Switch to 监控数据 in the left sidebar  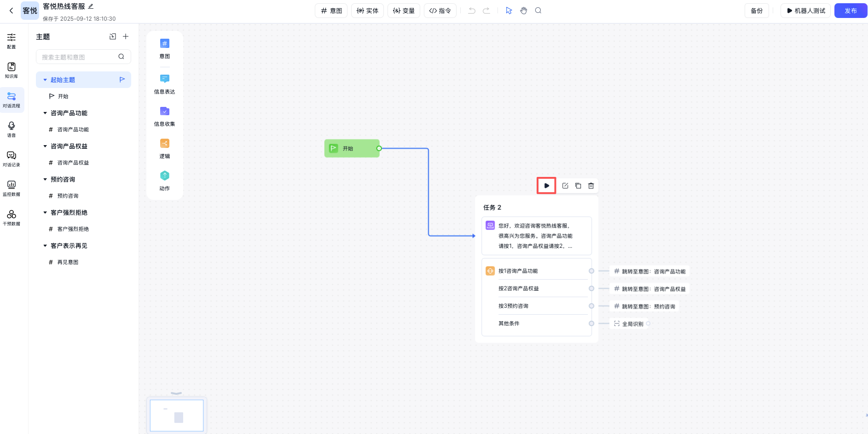(12, 188)
